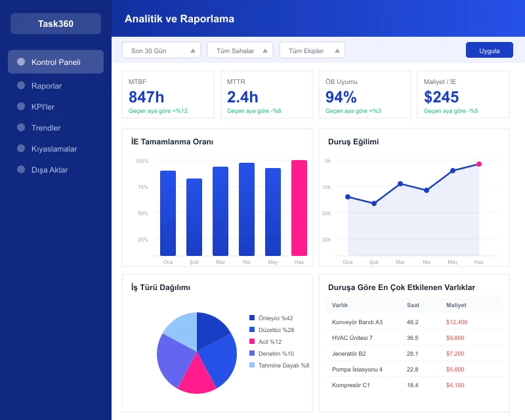The height and width of the screenshot is (420, 525).
Task: Select the Raporlar navigation icon
Action: point(20,85)
